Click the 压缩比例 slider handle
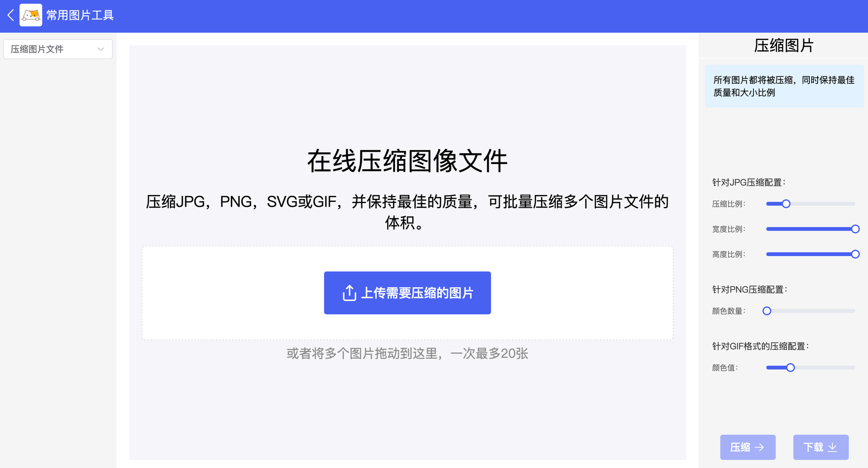 786,204
